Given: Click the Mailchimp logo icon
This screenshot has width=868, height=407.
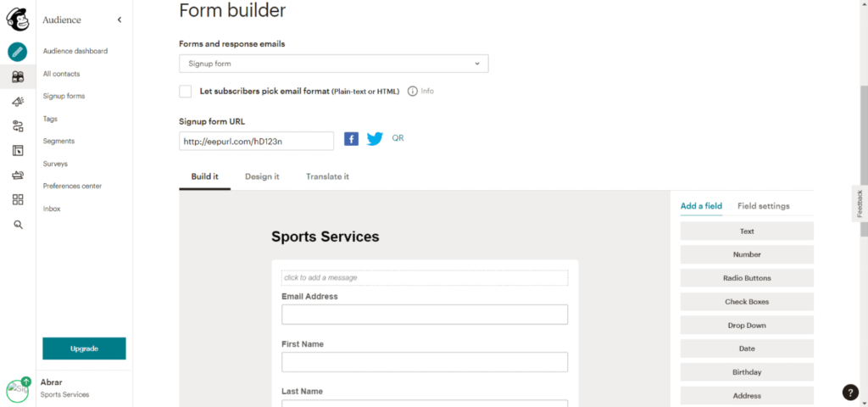Looking at the screenshot, I should 18,20.
